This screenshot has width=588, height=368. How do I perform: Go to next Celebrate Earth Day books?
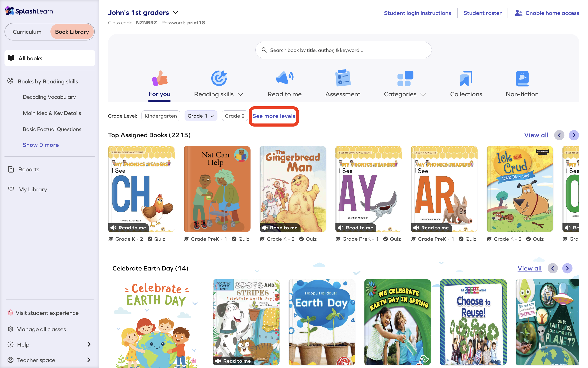567,268
